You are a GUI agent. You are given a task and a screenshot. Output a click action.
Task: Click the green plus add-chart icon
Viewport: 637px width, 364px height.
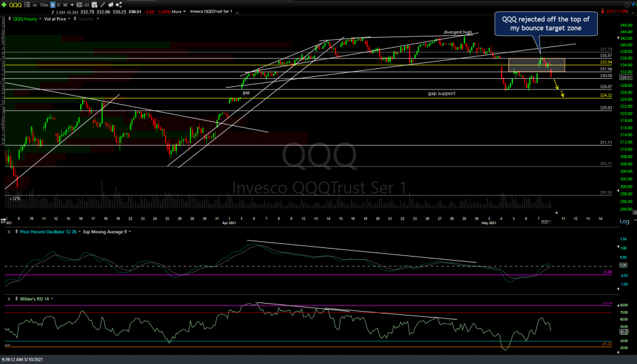[4, 5]
